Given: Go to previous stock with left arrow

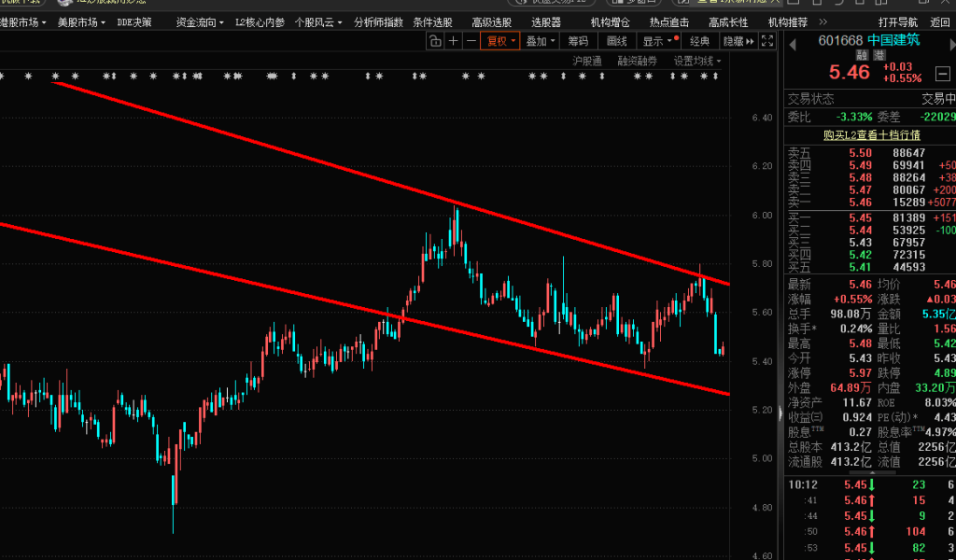Looking at the screenshot, I should 791,41.
